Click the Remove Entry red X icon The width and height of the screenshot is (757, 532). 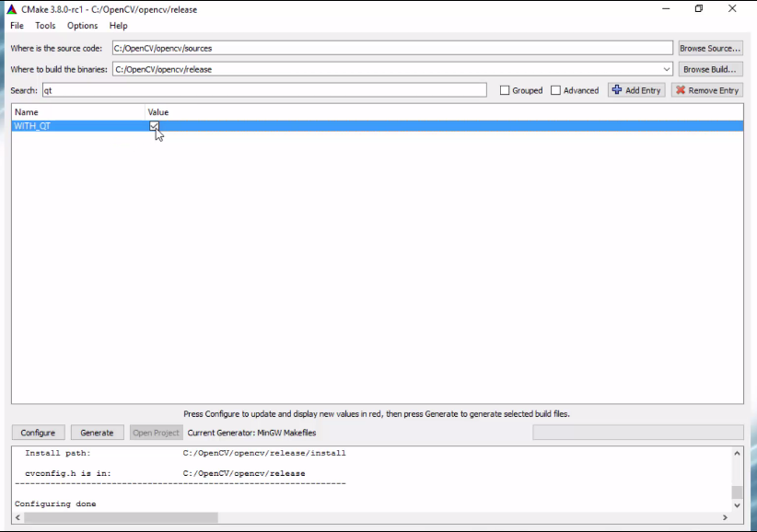[x=680, y=89]
